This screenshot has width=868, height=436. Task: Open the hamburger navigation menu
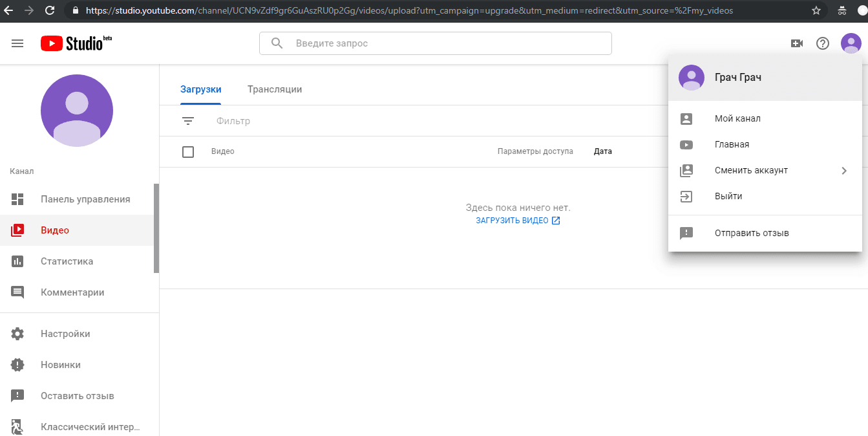17,43
